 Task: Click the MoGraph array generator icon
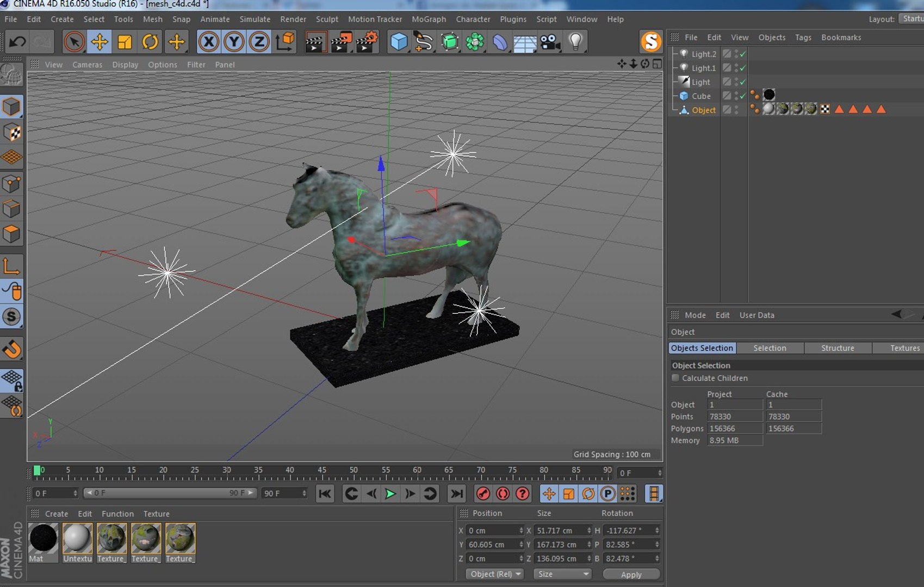click(475, 42)
